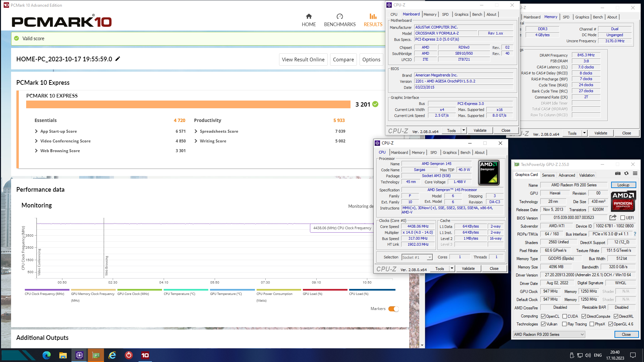Viewport: 644px width, 362px height.
Task: Open Tools dropdown arrow in Mainboard window
Action: [464, 130]
